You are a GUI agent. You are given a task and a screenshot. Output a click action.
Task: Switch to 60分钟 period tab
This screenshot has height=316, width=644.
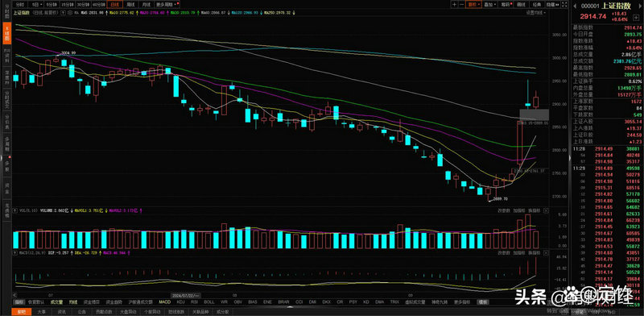coord(99,5)
